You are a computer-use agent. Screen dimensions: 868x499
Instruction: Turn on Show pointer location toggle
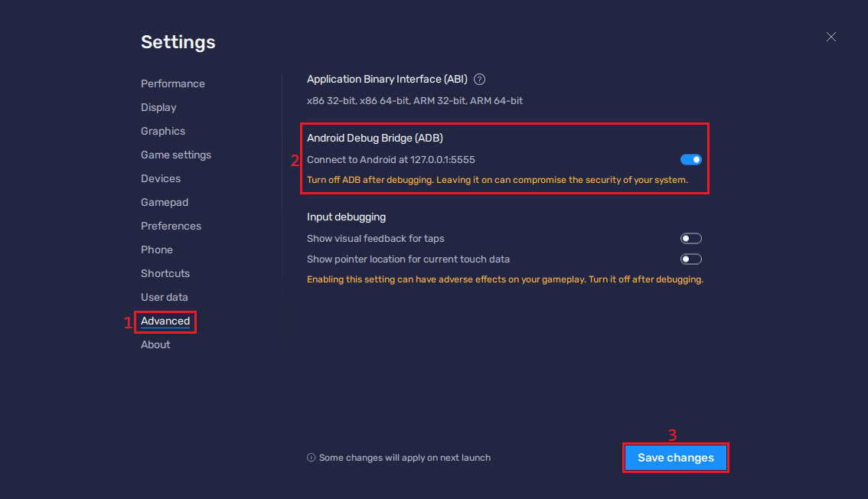tap(690, 259)
